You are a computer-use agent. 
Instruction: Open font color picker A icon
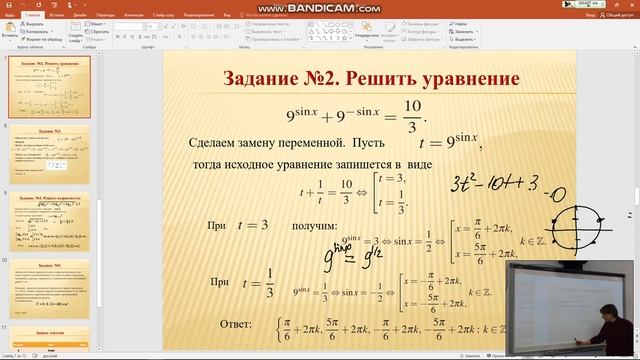pyautogui.click(x=180, y=37)
